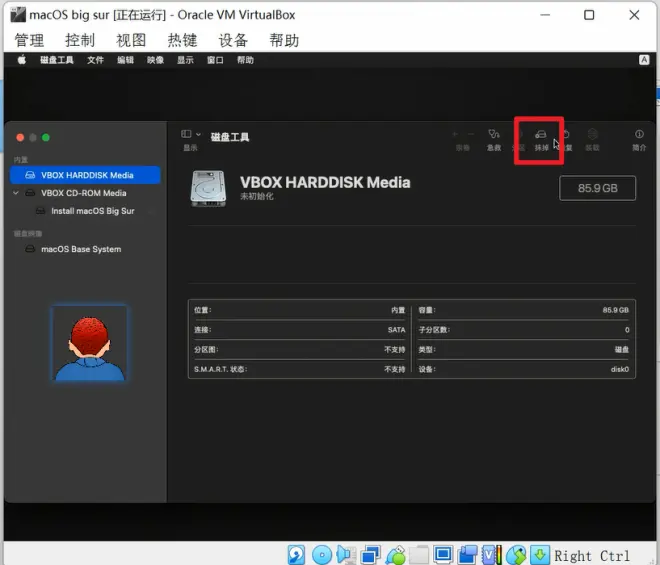Click the green zoom button of Disk Utility

[x=46, y=137]
